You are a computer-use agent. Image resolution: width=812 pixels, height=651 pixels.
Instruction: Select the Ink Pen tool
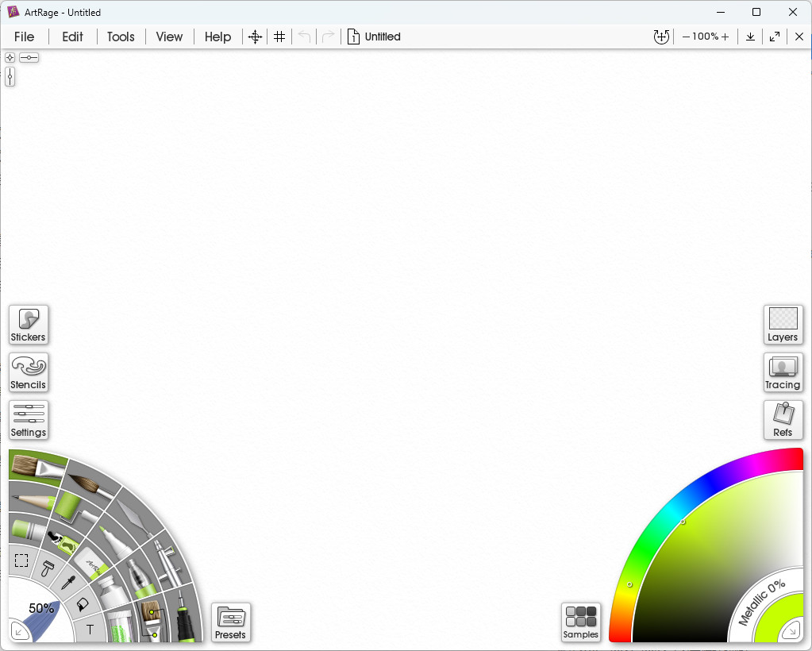pos(184,616)
